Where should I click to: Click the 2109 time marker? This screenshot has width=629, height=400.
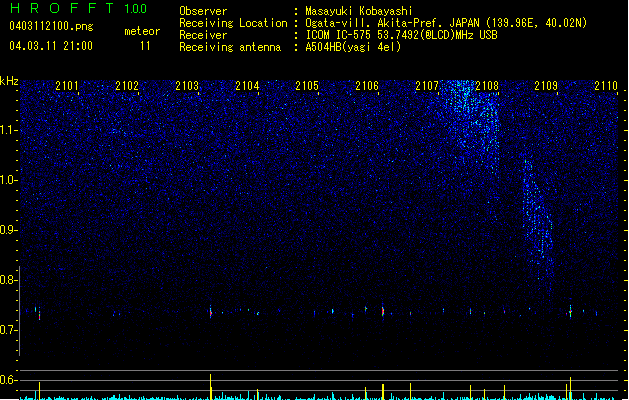click(546, 86)
